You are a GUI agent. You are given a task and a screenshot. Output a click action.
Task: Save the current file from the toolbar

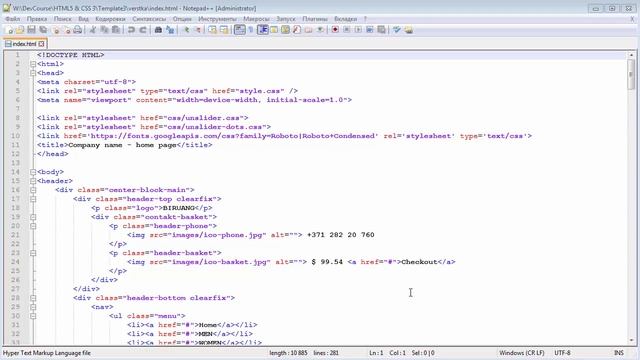coord(31,30)
